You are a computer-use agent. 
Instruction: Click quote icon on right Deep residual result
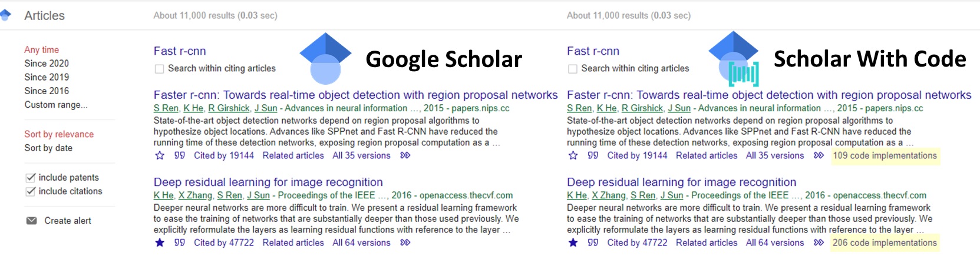pyautogui.click(x=593, y=242)
